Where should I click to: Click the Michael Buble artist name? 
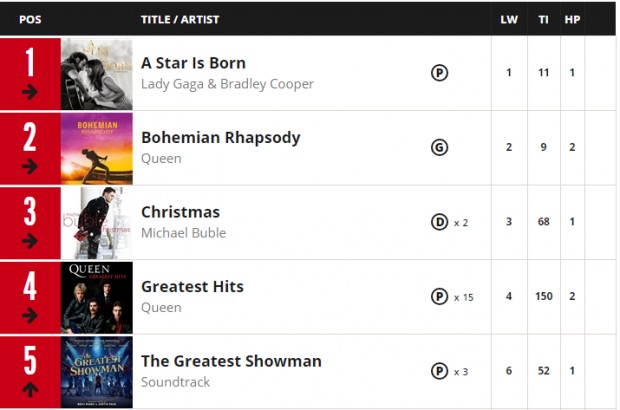point(183,233)
